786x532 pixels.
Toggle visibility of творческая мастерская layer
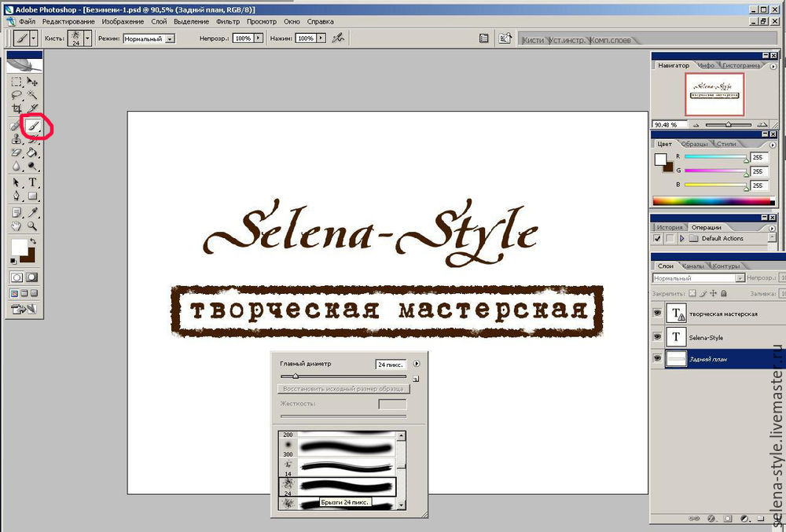(x=657, y=314)
